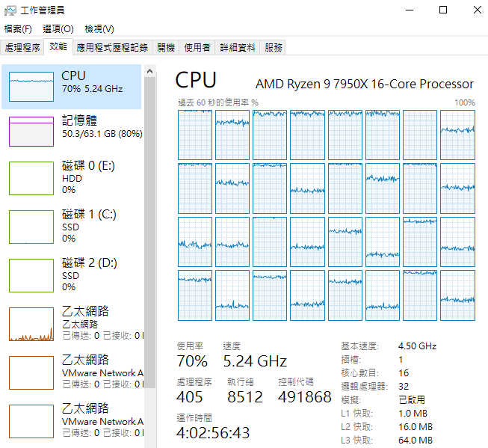Click the 64.0 MB L3 cache value
Viewport: 488px width, 448px height.
coord(416,441)
